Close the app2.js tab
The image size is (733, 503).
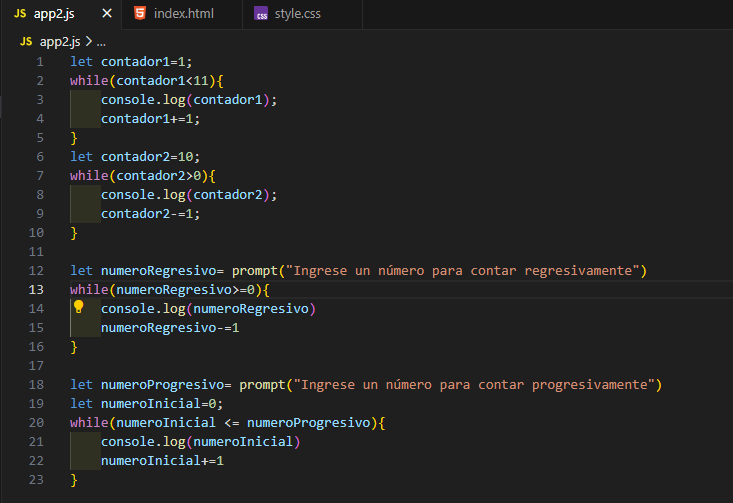click(107, 14)
